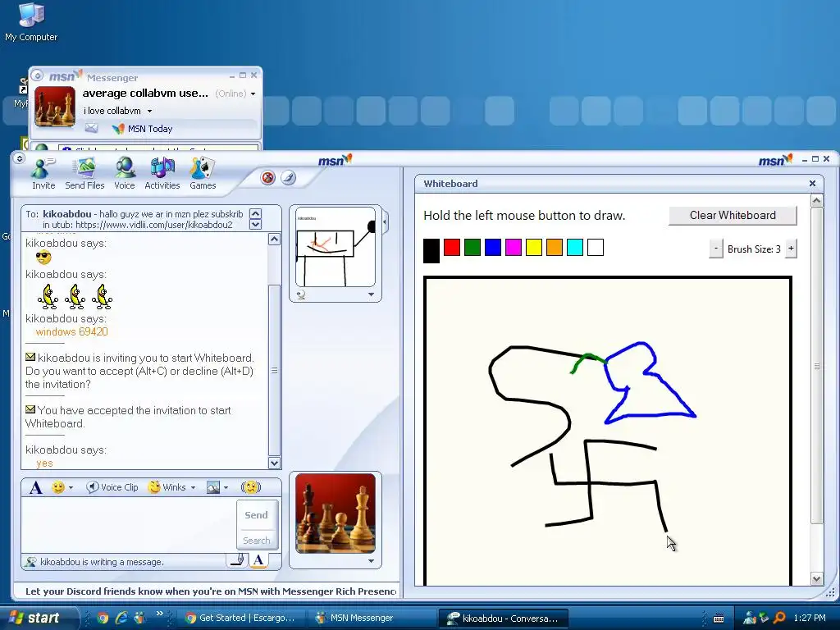The width and height of the screenshot is (840, 630).
Task: Choose the yellow color swatch
Action: point(533,247)
